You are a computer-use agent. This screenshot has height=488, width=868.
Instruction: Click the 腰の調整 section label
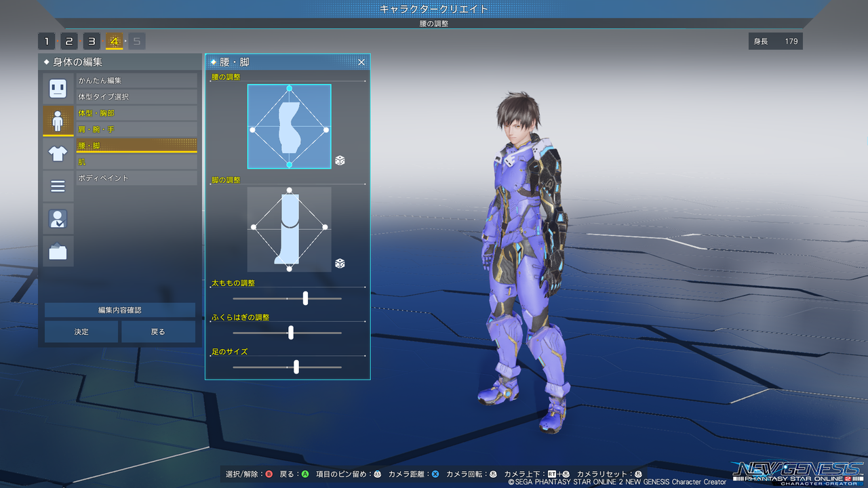pyautogui.click(x=226, y=77)
